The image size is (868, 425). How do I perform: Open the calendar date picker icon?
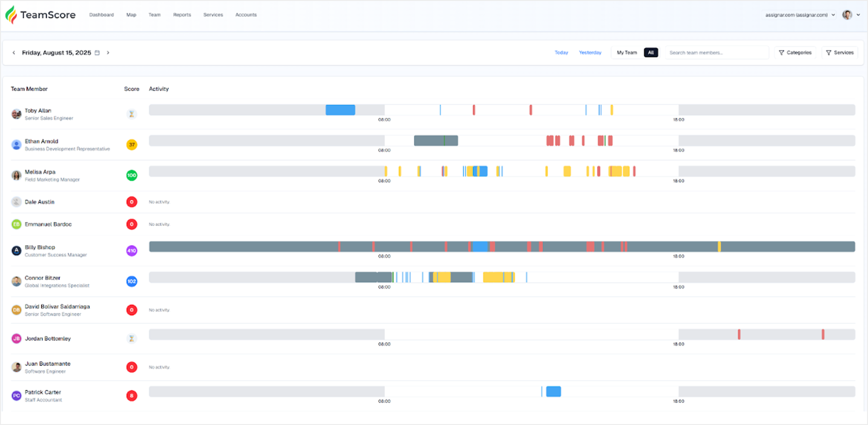click(97, 53)
